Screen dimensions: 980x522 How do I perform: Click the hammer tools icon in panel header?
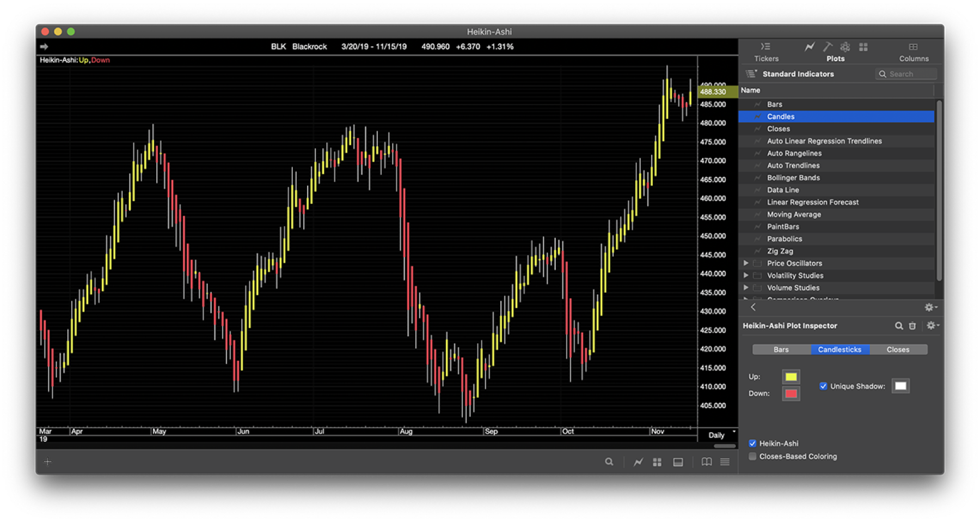[828, 47]
